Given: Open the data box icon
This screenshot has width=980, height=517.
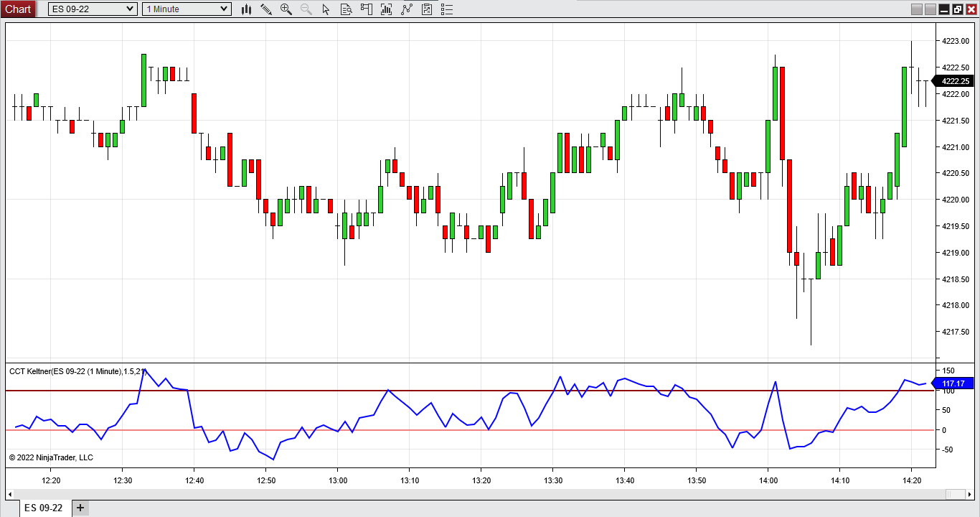Looking at the screenshot, I should pos(347,9).
